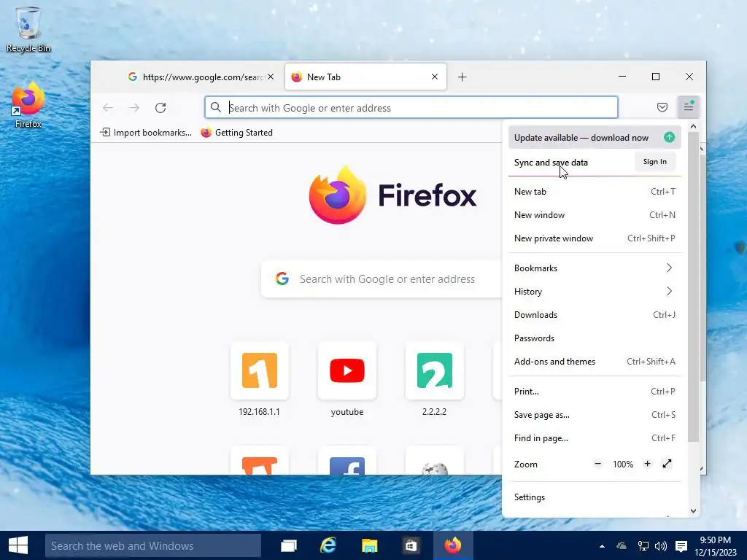
Task: Click the green update arrow icon
Action: click(670, 137)
